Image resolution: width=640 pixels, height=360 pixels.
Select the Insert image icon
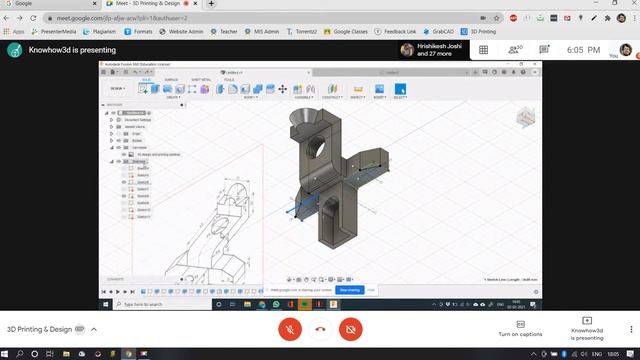tap(379, 89)
